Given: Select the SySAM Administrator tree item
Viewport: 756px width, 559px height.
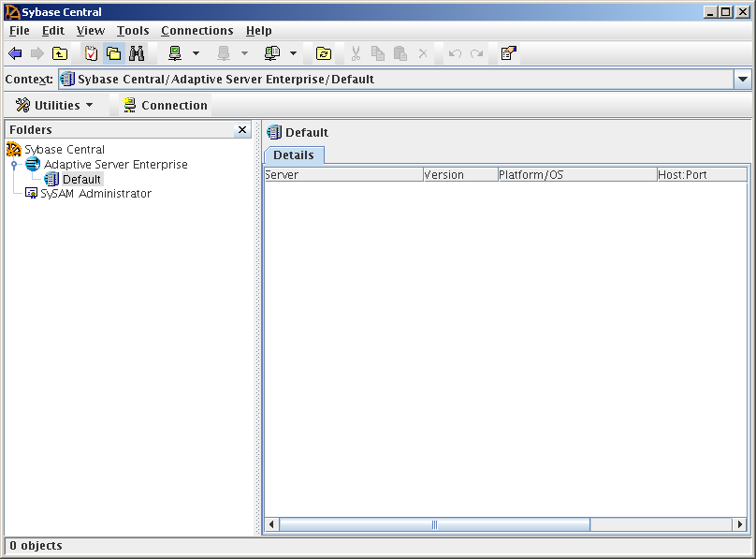Looking at the screenshot, I should (94, 194).
